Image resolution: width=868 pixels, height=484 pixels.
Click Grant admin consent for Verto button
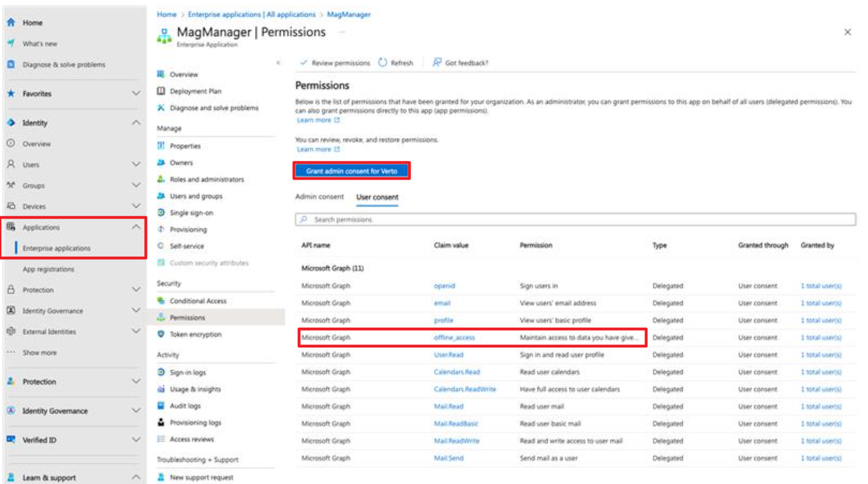[x=352, y=171]
